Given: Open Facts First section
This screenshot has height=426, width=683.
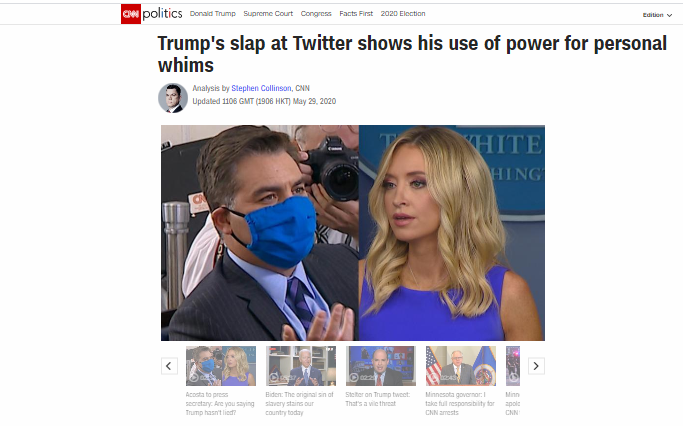Looking at the screenshot, I should [x=356, y=14].
